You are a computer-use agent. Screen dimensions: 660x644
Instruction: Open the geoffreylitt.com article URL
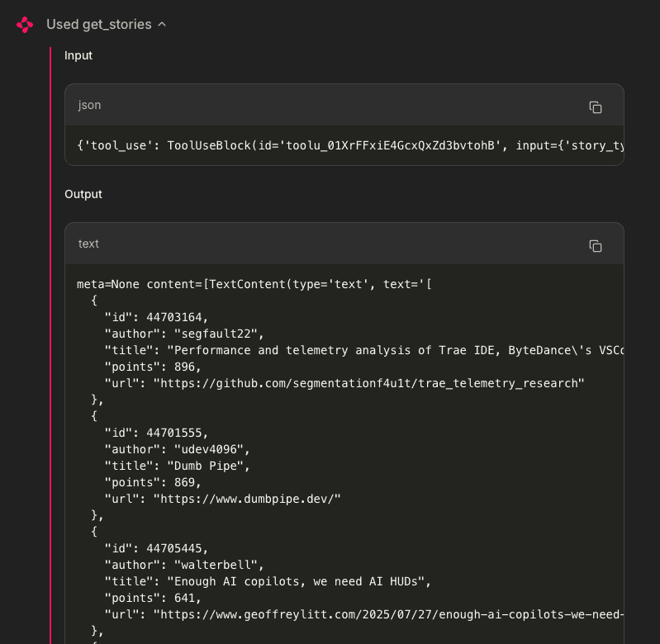388,614
